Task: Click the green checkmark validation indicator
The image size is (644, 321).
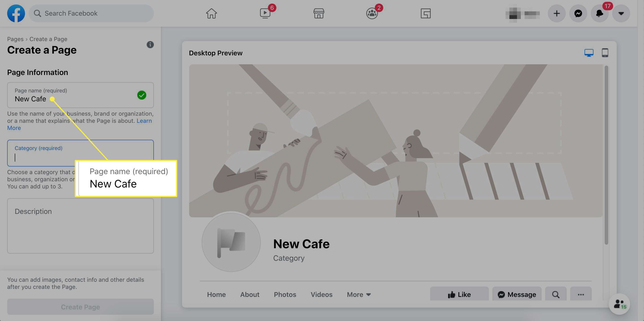Action: click(x=142, y=95)
